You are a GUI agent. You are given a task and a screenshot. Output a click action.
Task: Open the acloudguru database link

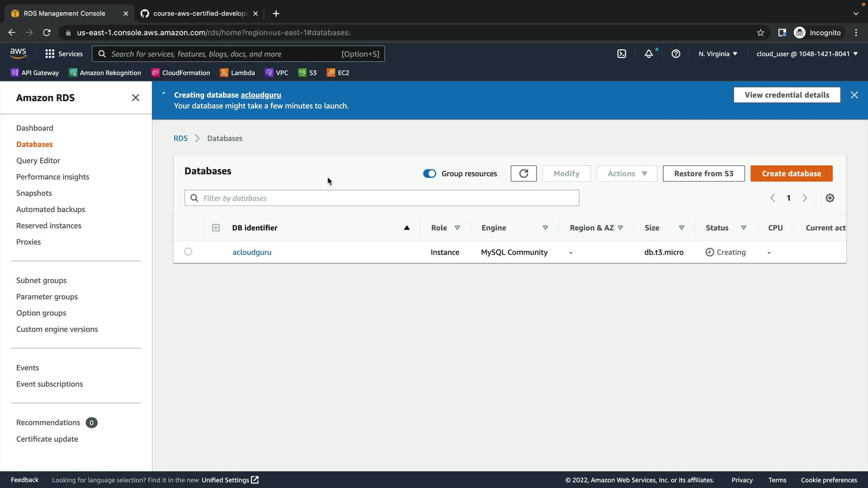pos(252,252)
